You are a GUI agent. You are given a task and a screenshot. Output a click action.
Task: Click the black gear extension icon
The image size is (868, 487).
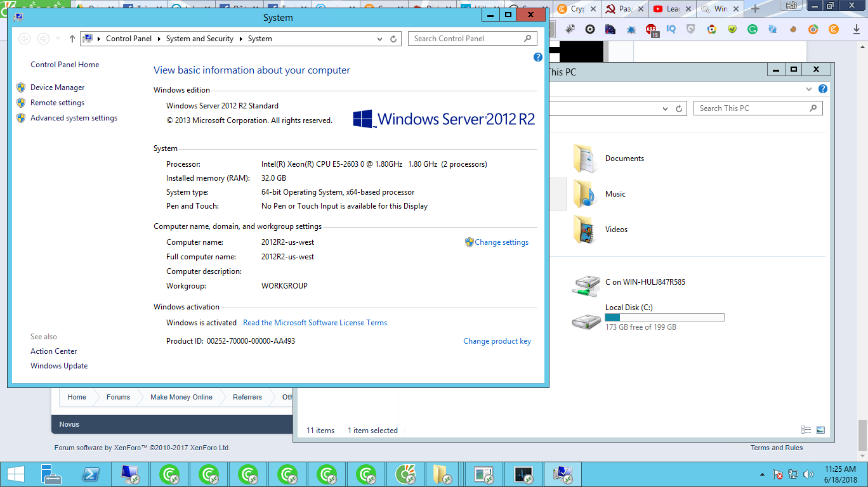pyautogui.click(x=589, y=29)
